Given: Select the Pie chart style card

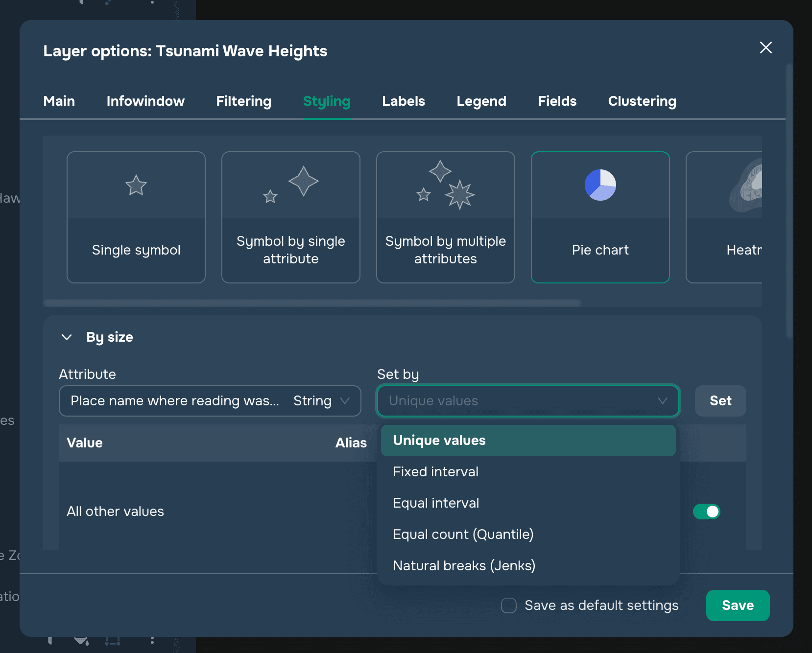Looking at the screenshot, I should [x=600, y=217].
